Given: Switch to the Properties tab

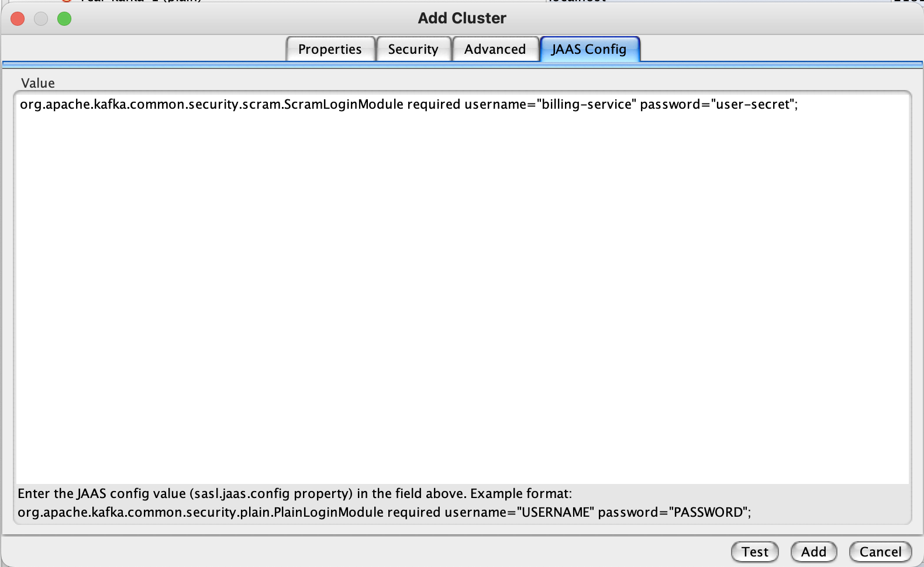Looking at the screenshot, I should [x=330, y=49].
